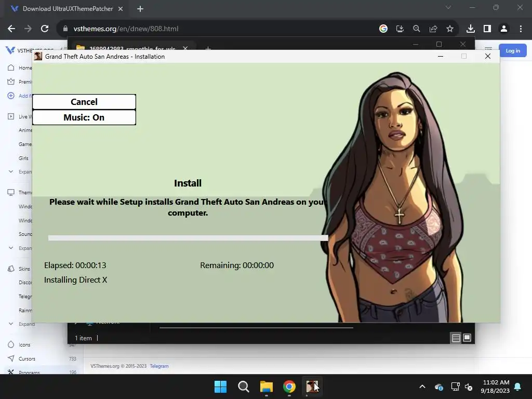Click the muted volume tray icon
532x399 pixels.
(469, 387)
